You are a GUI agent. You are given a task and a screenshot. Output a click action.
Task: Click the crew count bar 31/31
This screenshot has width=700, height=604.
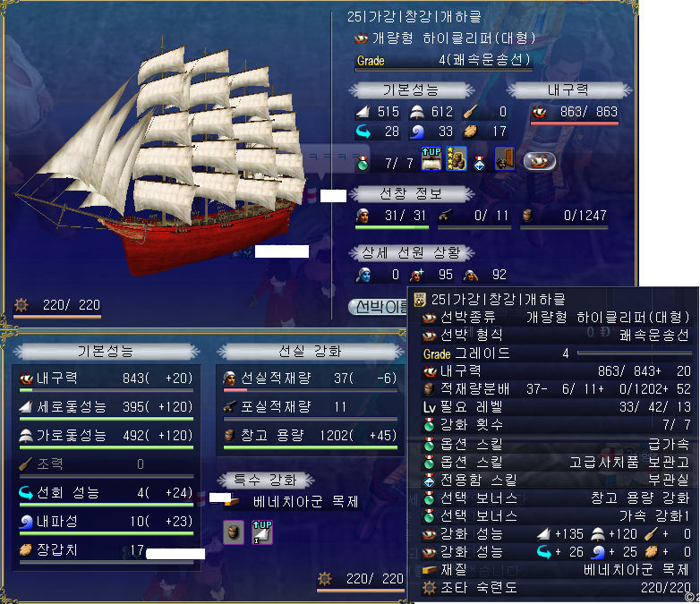(x=391, y=227)
